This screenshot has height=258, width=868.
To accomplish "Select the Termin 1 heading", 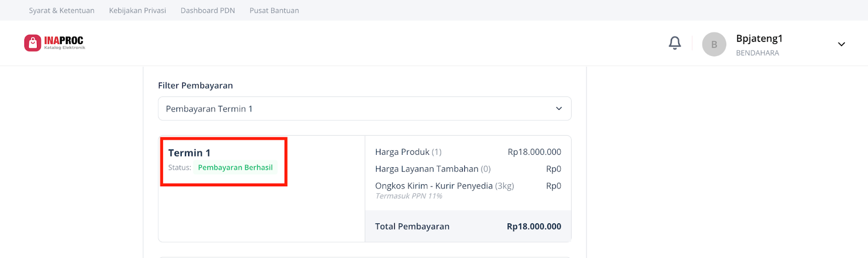I will pyautogui.click(x=189, y=153).
